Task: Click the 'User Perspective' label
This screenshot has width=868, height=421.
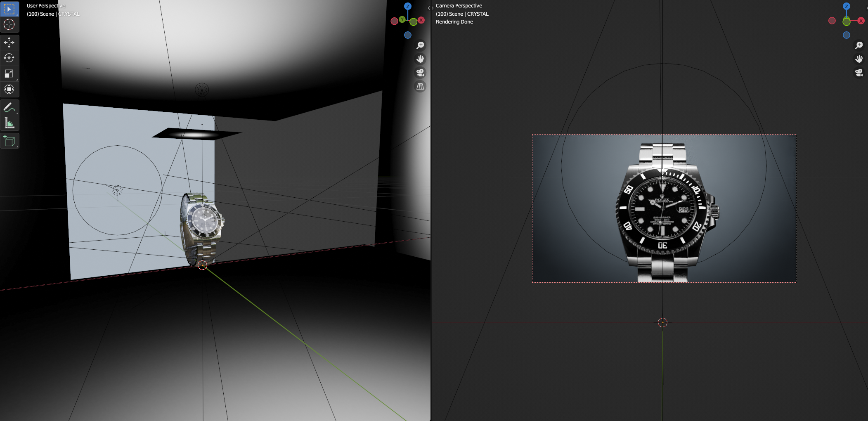Action: [46, 6]
